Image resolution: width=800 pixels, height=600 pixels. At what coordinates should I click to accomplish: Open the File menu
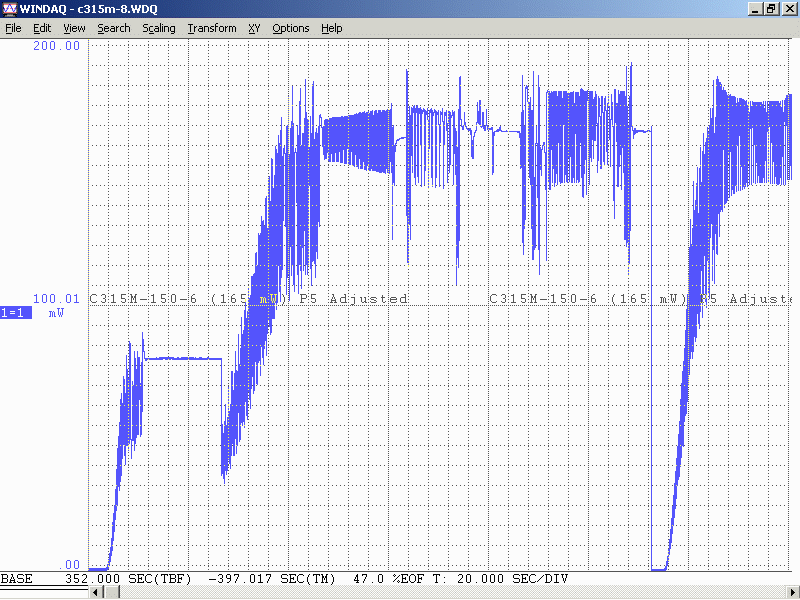(x=13, y=28)
